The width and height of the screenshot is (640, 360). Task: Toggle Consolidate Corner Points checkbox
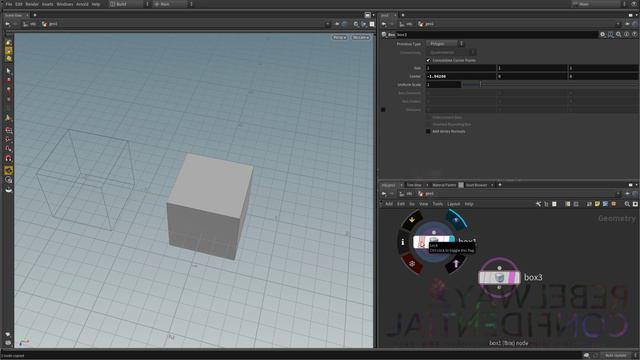(x=428, y=60)
